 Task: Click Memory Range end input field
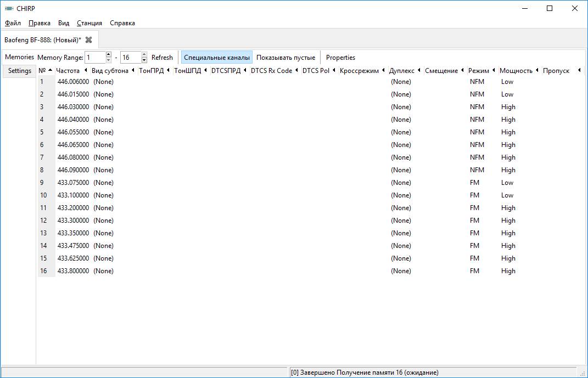(x=131, y=57)
